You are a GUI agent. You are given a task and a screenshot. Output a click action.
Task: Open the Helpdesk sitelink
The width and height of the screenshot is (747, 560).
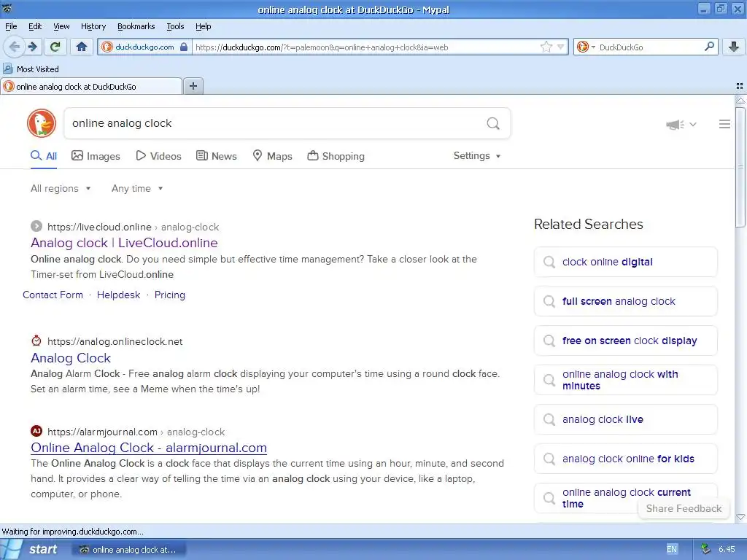119,295
